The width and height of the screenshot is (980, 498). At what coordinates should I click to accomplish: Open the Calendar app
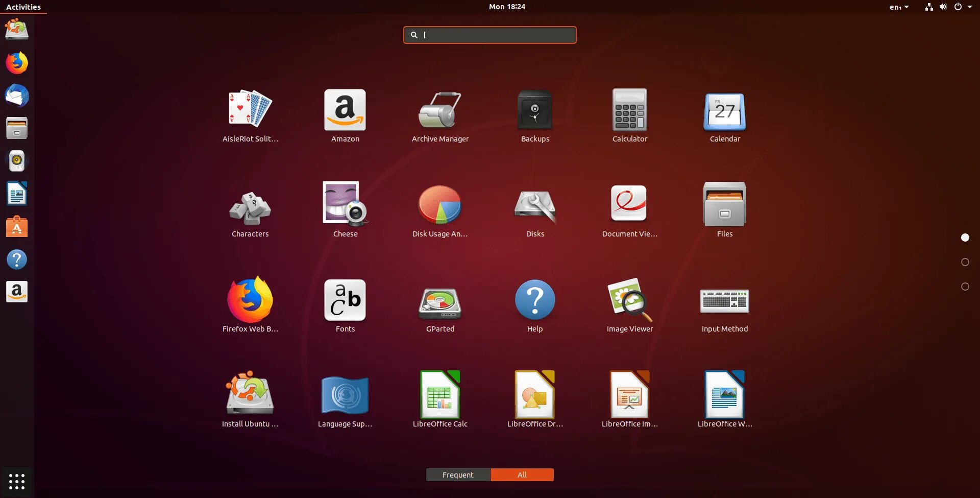pos(725,116)
